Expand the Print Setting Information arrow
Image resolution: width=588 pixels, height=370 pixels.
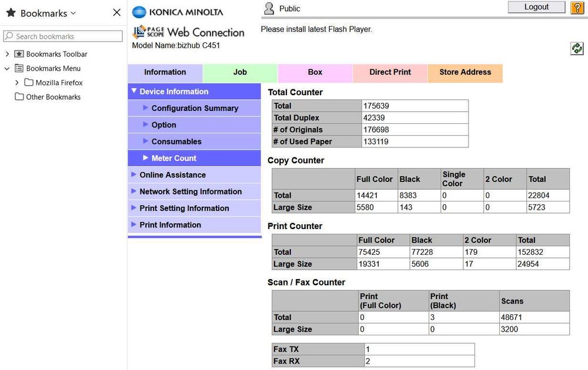tap(133, 208)
